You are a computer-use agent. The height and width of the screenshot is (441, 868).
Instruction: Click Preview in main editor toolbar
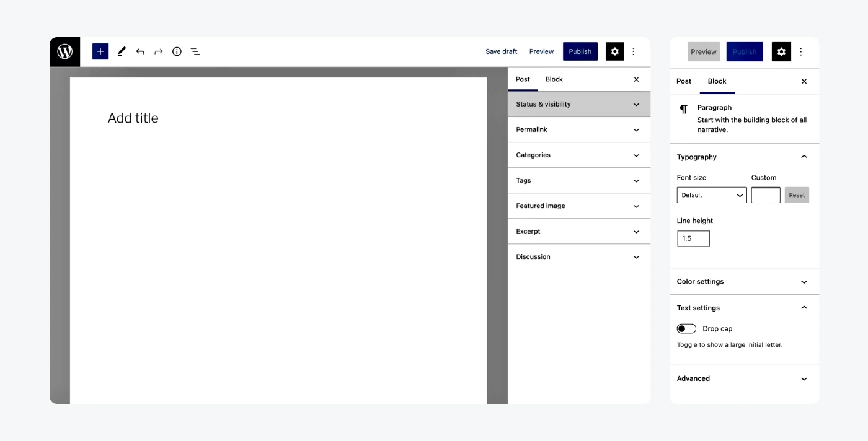click(541, 51)
